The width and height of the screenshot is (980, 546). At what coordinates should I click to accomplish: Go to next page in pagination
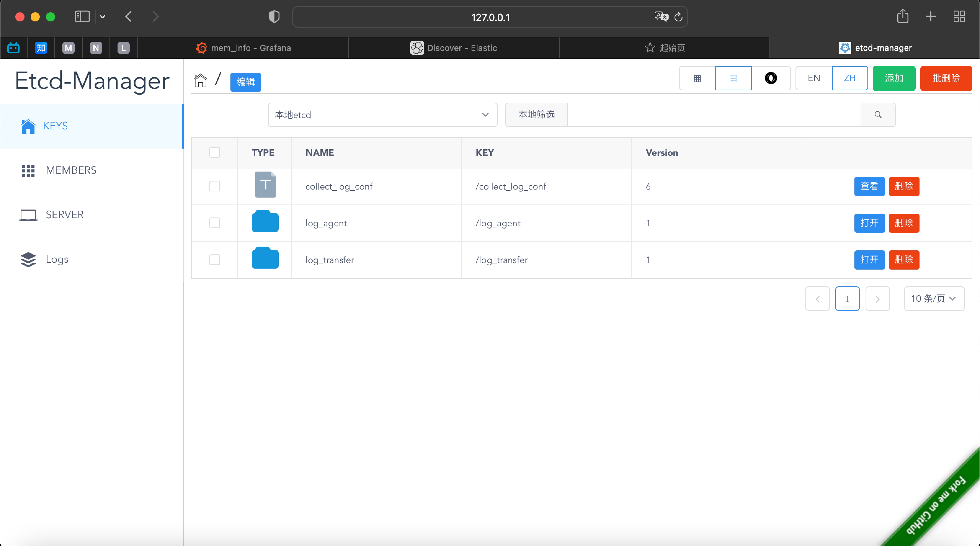[877, 299]
